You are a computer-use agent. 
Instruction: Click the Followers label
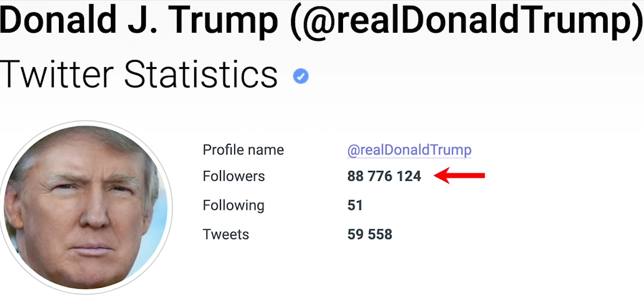coord(234,176)
